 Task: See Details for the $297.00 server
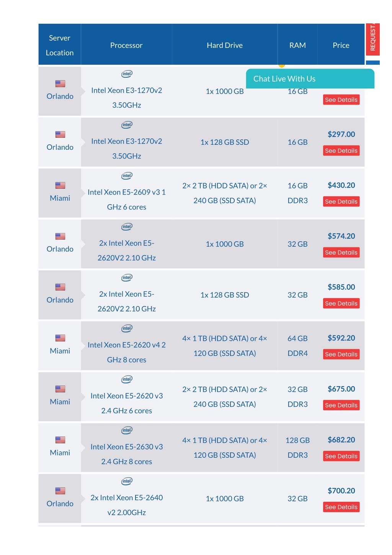[x=341, y=151]
